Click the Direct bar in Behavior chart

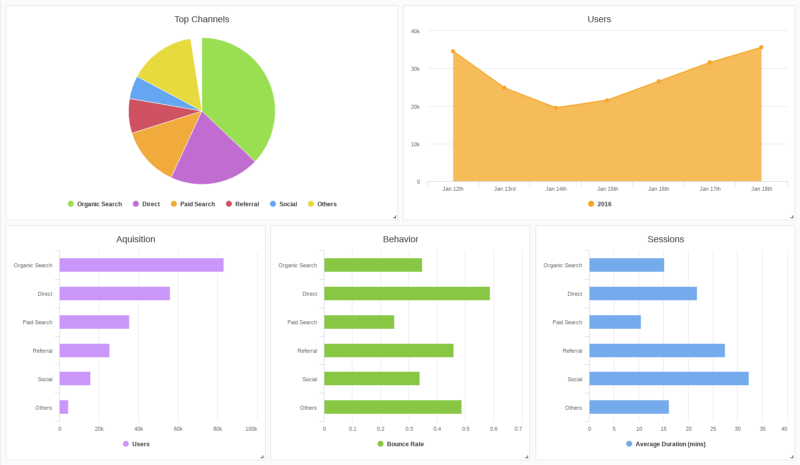[406, 294]
